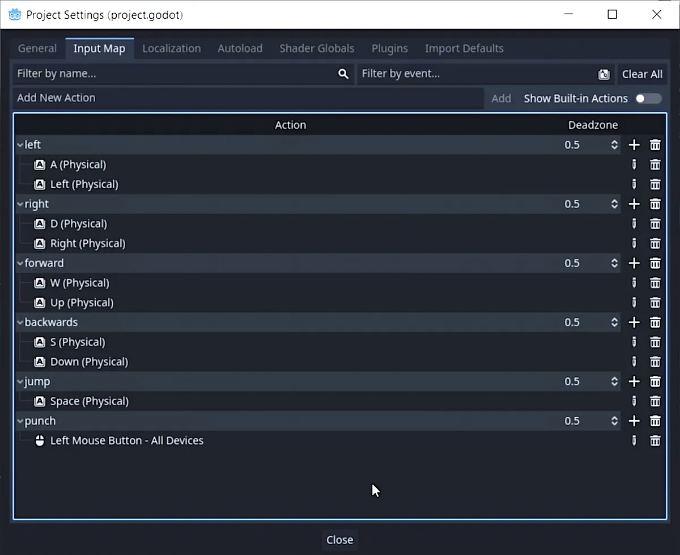Viewport: 680px width, 555px height.
Task: Remove the Right (Physical) event
Action: point(655,243)
